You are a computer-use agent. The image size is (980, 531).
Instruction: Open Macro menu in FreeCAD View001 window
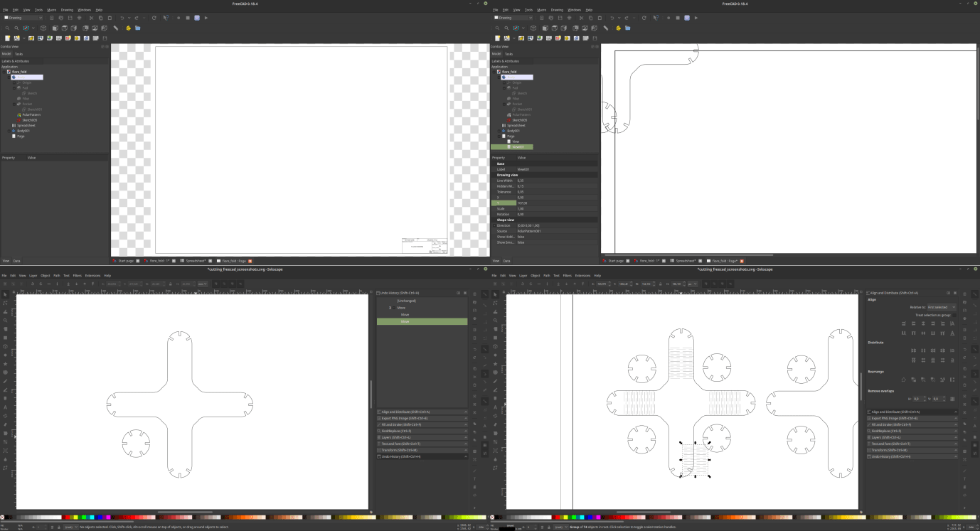542,10
